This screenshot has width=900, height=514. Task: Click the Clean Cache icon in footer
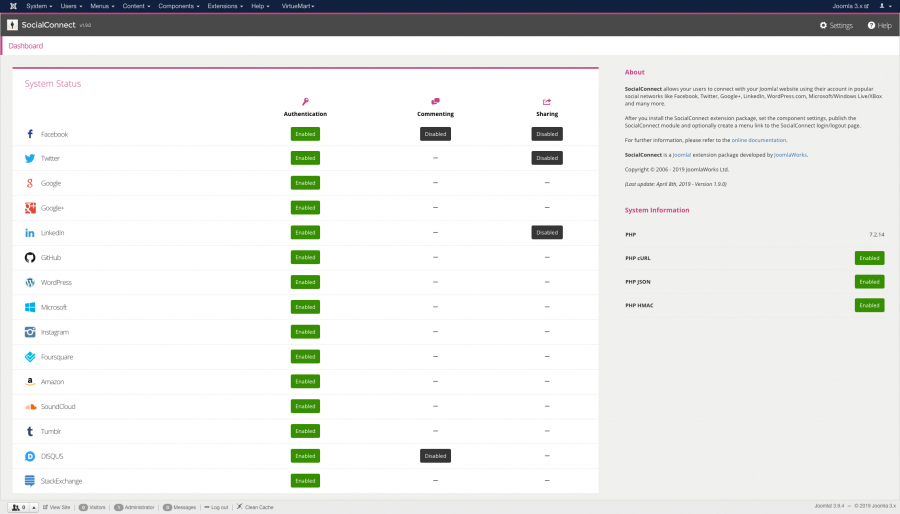pos(239,507)
